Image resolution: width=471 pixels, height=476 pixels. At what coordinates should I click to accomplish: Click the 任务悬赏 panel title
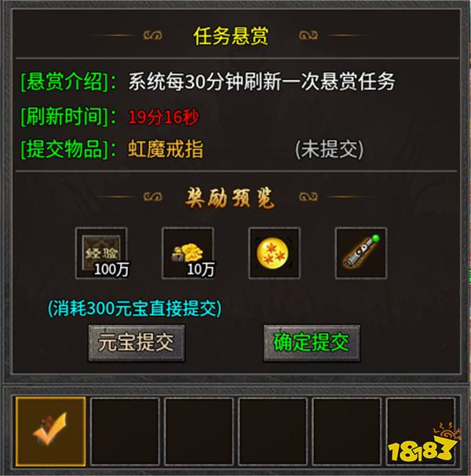231,36
